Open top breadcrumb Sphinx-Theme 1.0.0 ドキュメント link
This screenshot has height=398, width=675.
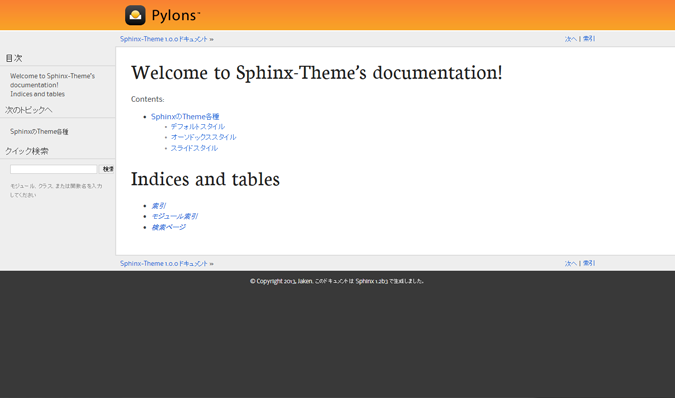(164, 39)
